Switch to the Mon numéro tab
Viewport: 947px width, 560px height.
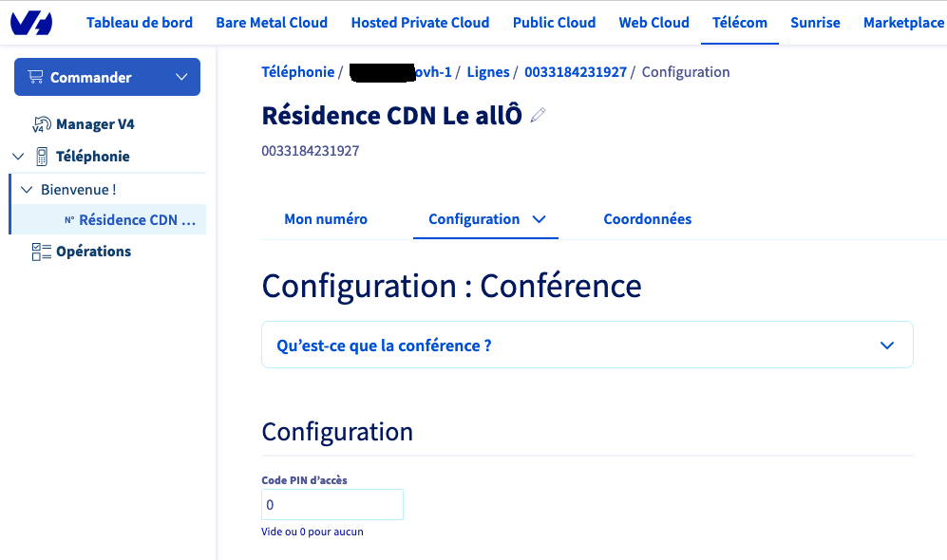tap(326, 219)
